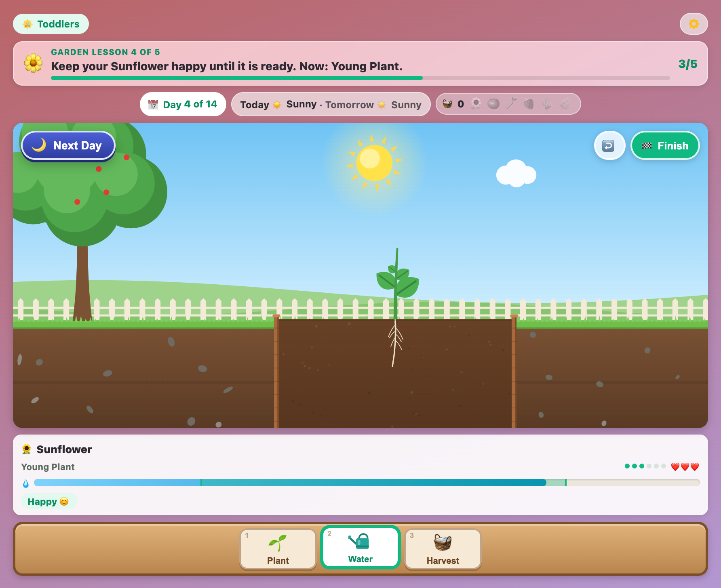Click the greyed-out cactus harvest icon

click(x=546, y=104)
